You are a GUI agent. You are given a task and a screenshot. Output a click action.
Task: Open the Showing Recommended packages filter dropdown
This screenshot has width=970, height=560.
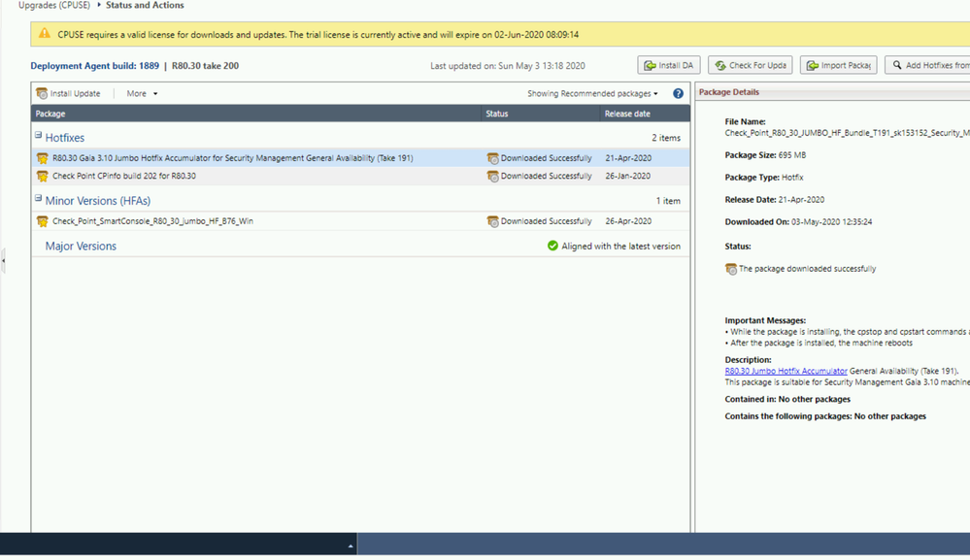[592, 94]
